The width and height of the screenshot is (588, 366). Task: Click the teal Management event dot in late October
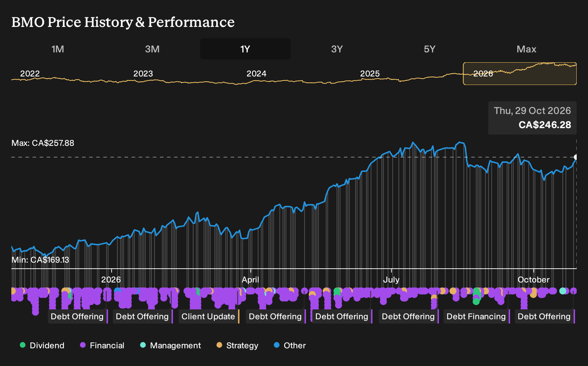[563, 291]
